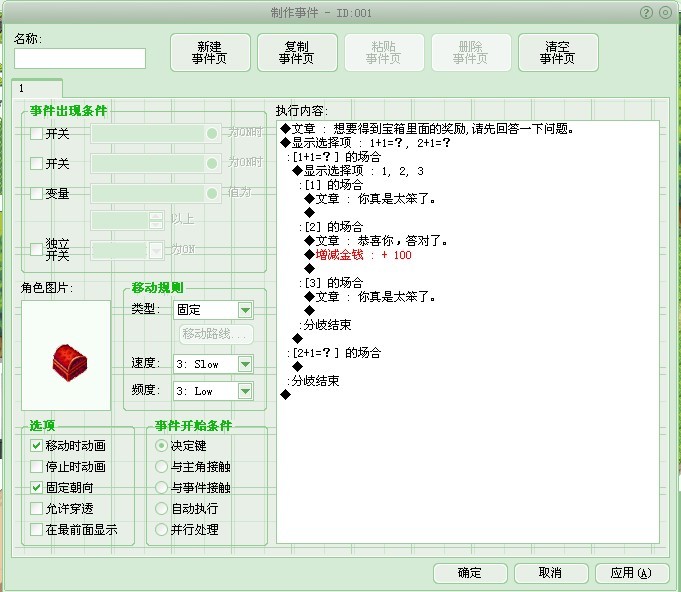Click 应用(A) button
The image size is (681, 592).
pos(632,573)
